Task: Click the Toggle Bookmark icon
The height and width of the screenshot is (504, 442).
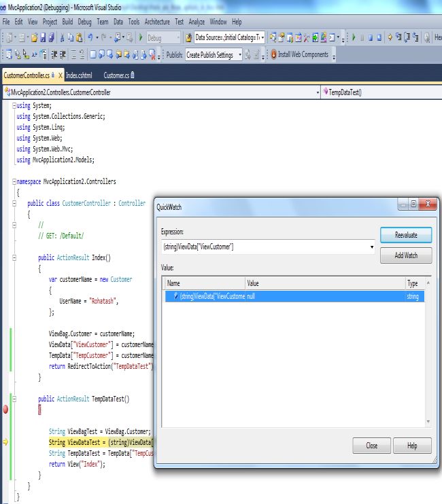Action: (93, 54)
